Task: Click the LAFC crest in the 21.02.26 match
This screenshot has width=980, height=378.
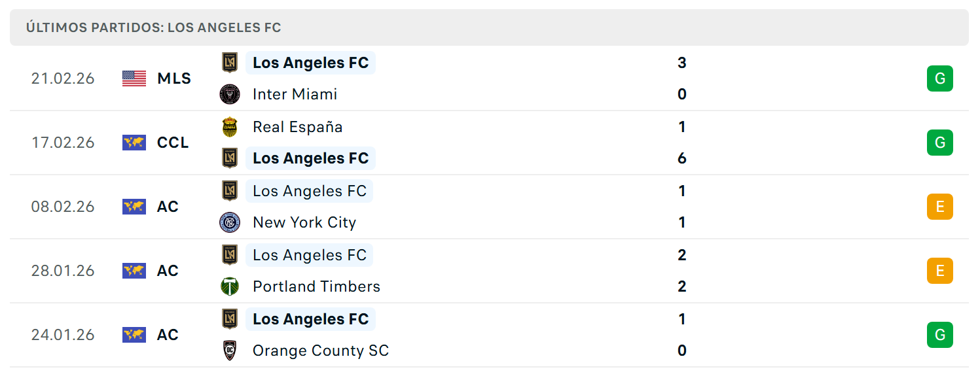Action: (230, 63)
